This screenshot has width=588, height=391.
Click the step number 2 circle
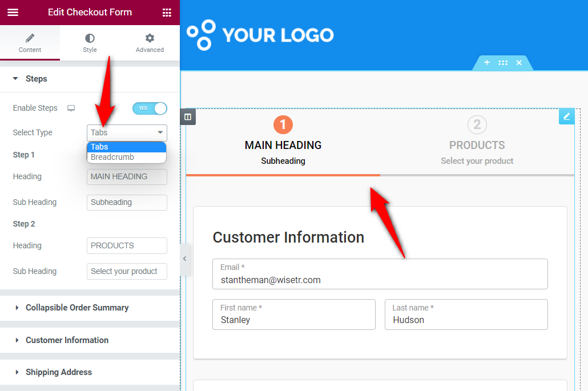click(x=477, y=124)
